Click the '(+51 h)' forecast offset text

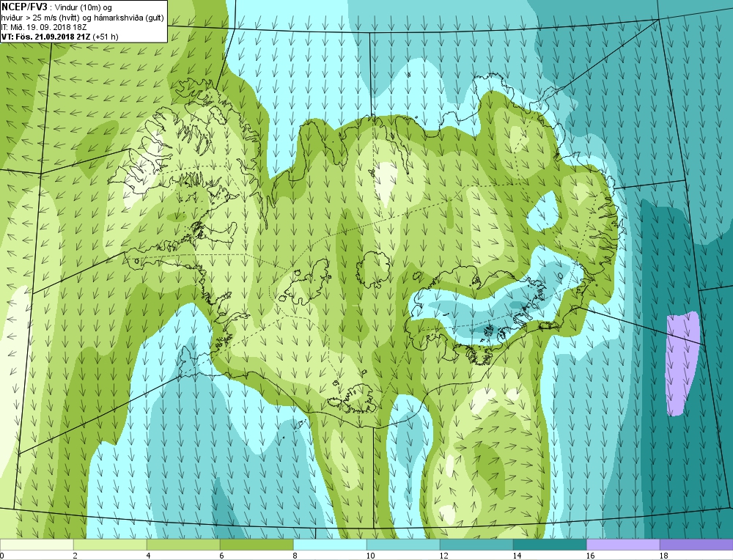pyautogui.click(x=106, y=37)
